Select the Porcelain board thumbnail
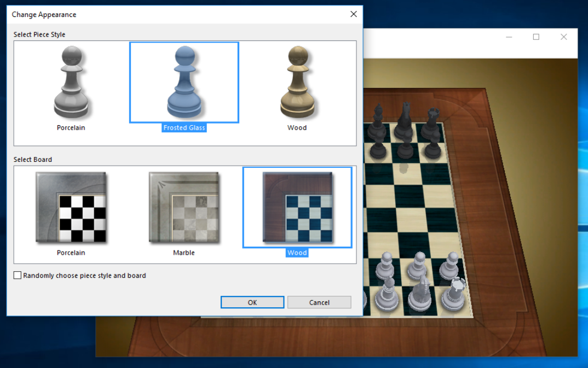 point(71,207)
